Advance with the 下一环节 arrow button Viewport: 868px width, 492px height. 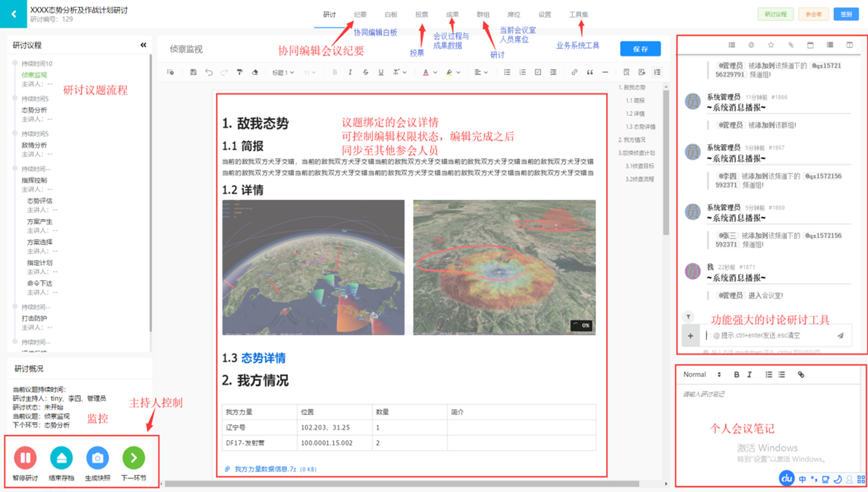pyautogui.click(x=133, y=458)
